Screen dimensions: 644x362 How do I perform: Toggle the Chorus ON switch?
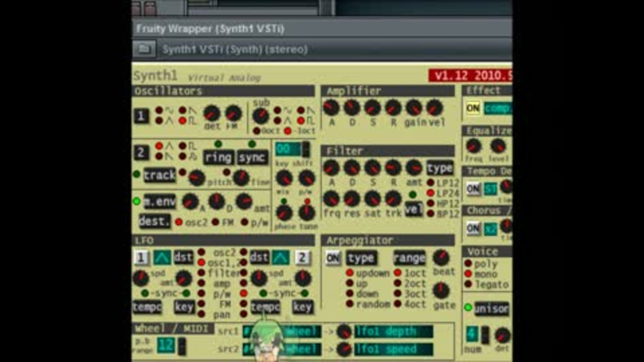click(x=473, y=229)
